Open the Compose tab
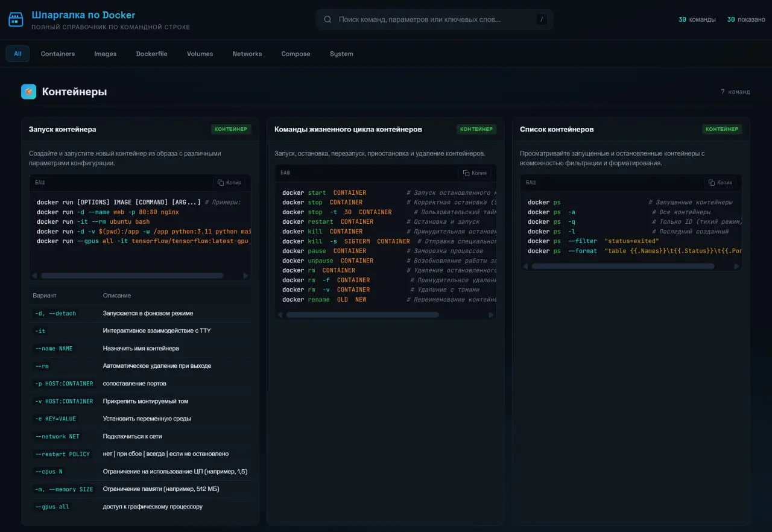 (296, 54)
